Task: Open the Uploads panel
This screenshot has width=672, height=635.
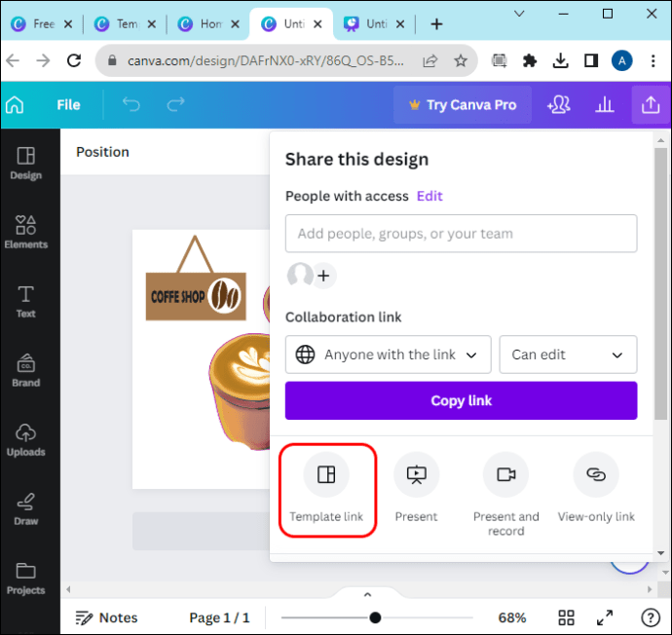Action: [x=25, y=440]
